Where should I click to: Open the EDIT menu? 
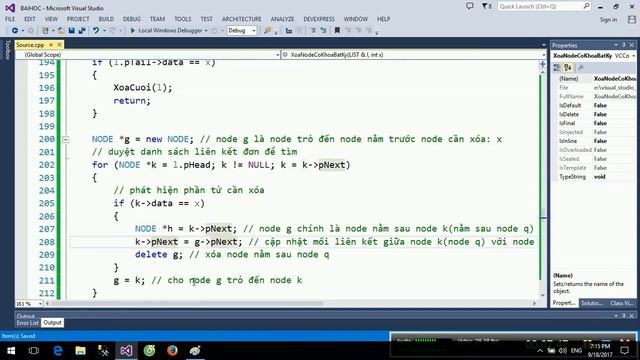point(30,19)
